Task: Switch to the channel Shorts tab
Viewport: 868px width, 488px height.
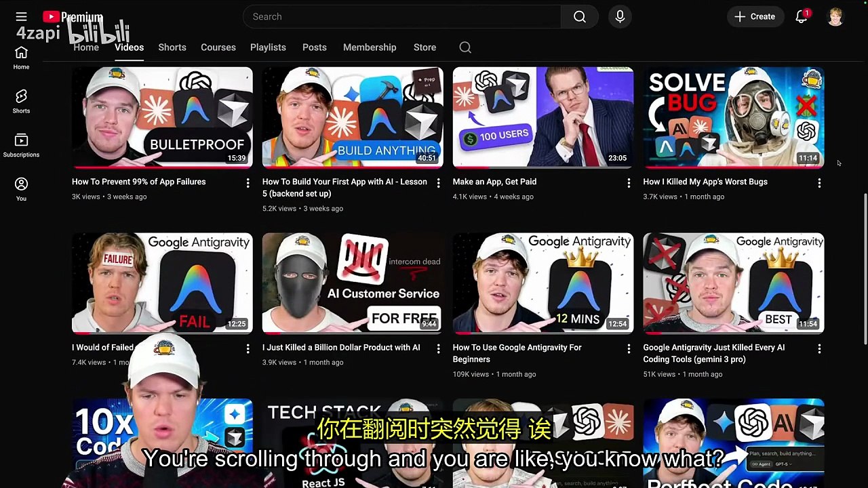Action: point(172,47)
